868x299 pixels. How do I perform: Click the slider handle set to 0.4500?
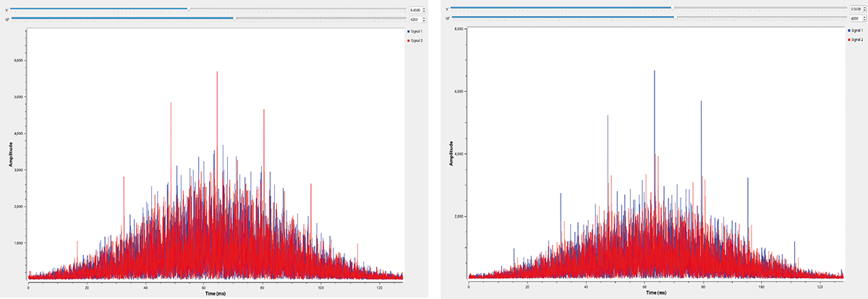(188, 9)
